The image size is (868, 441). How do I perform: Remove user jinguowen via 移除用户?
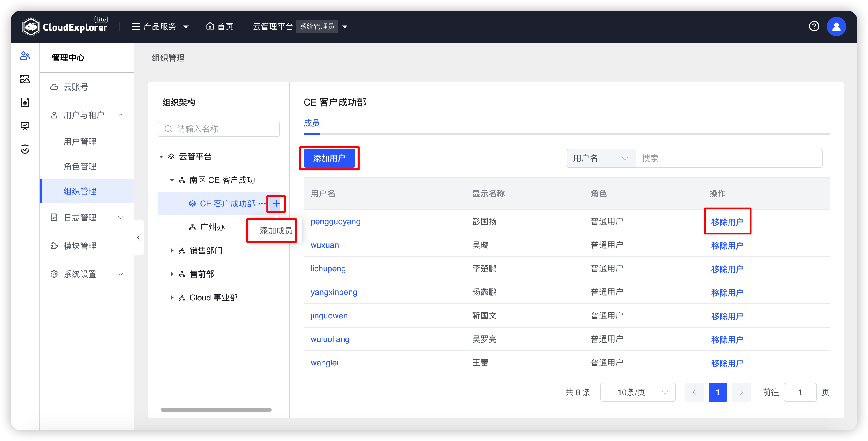[x=727, y=316]
